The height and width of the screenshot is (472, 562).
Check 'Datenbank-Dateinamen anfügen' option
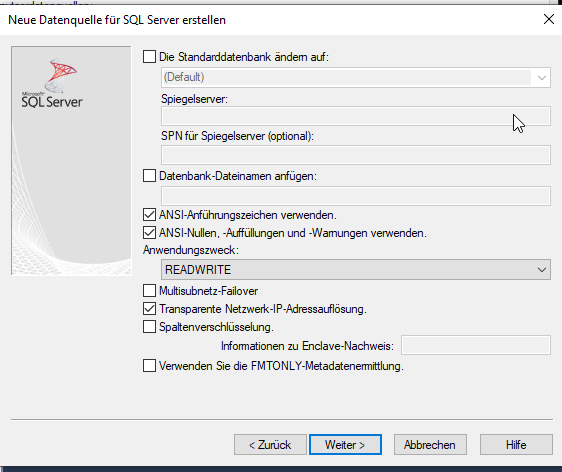click(x=149, y=176)
